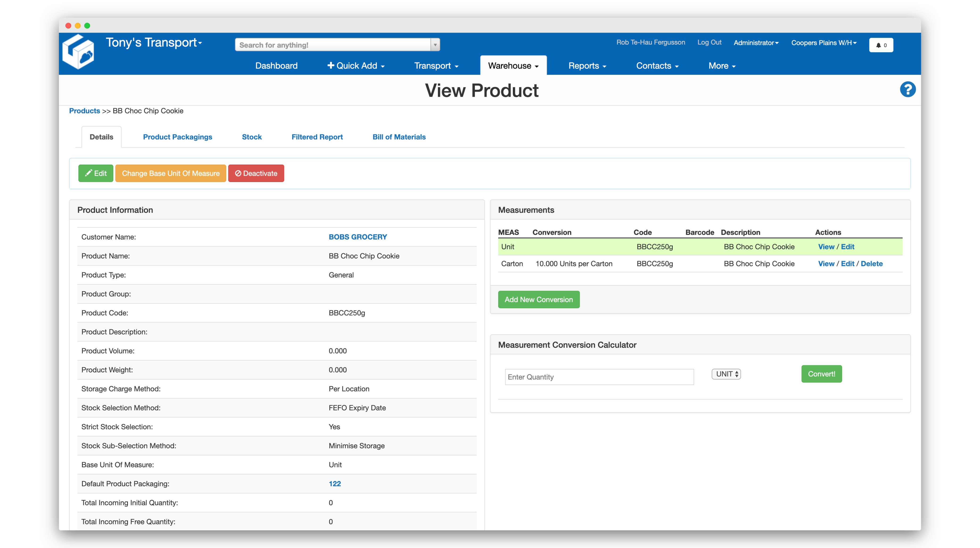
Task: Open the blue help question mark icon
Action: [x=907, y=90]
